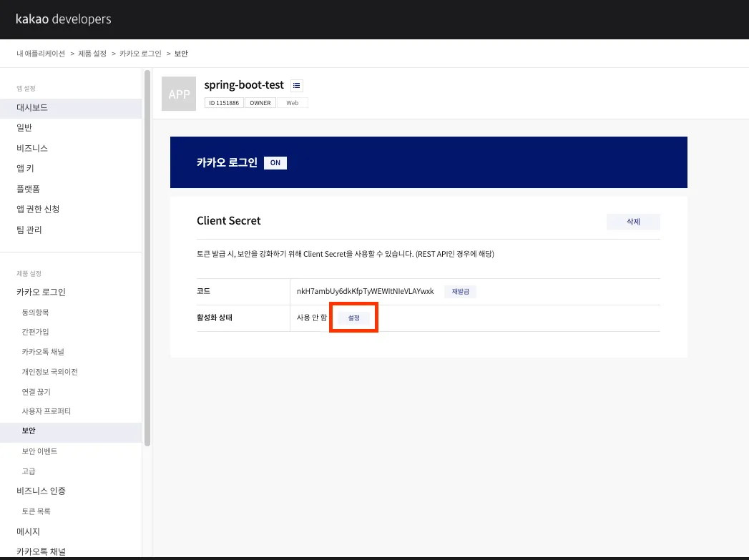Click the kakao developers logo
Screen dimensions: 749x560
[x=64, y=19]
